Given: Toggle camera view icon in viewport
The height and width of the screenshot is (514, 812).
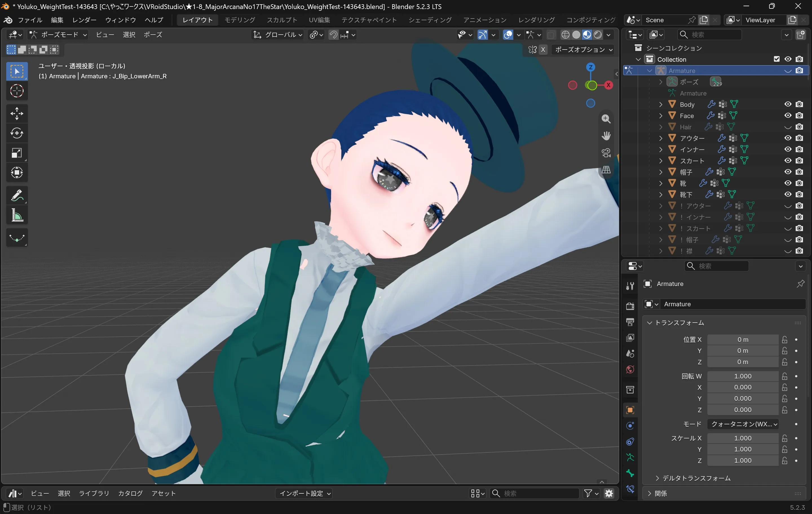Looking at the screenshot, I should coord(606,153).
